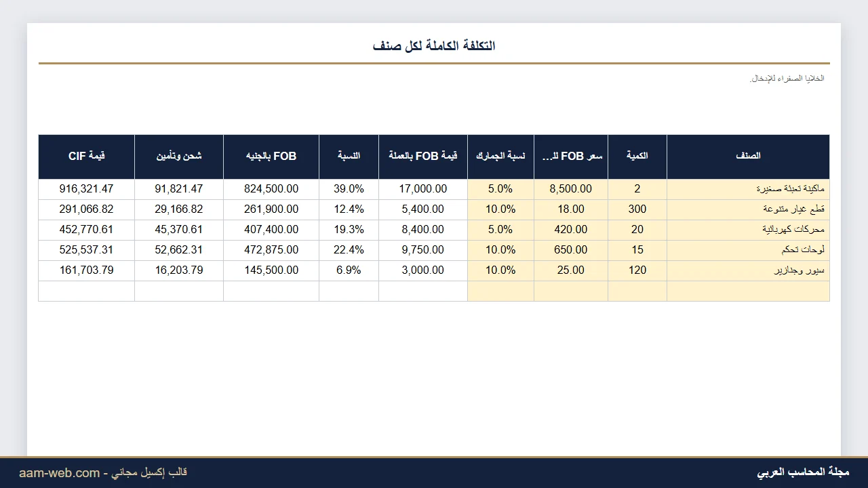Select FOB in pounds cell 407,400.00
This screenshot has height=488, width=868.
click(271, 230)
